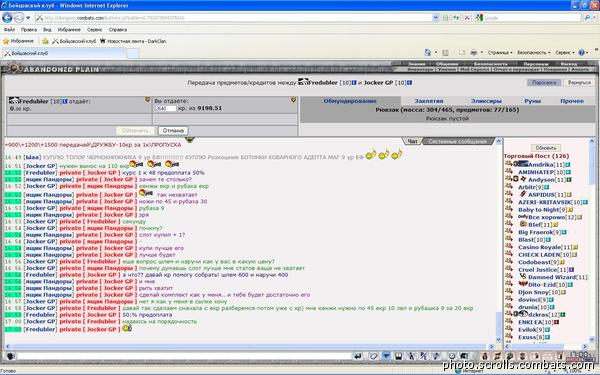Open the recent pages dropdown beside Forward
The width and height of the screenshot is (600, 375).
click(x=28, y=18)
